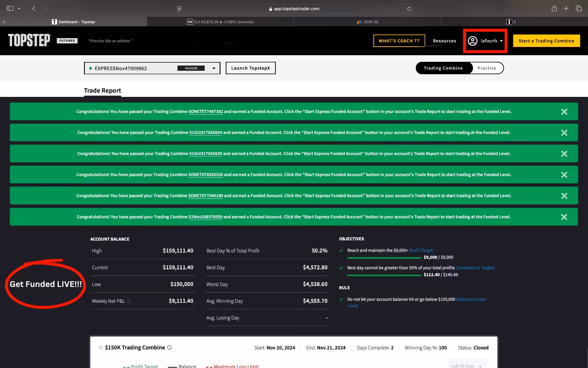Click the Profit Target progress bar
The height and width of the screenshot is (368, 588).
pyautogui.click(x=384, y=258)
